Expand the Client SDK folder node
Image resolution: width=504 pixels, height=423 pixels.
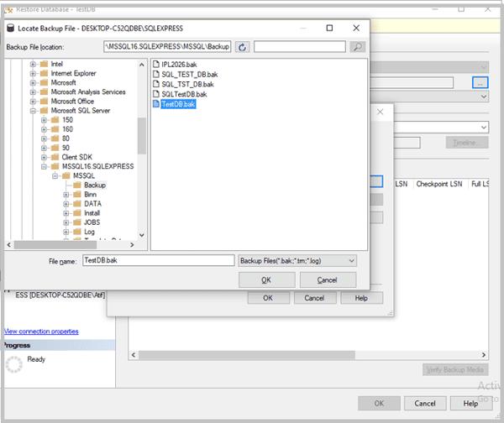pyautogui.click(x=44, y=158)
